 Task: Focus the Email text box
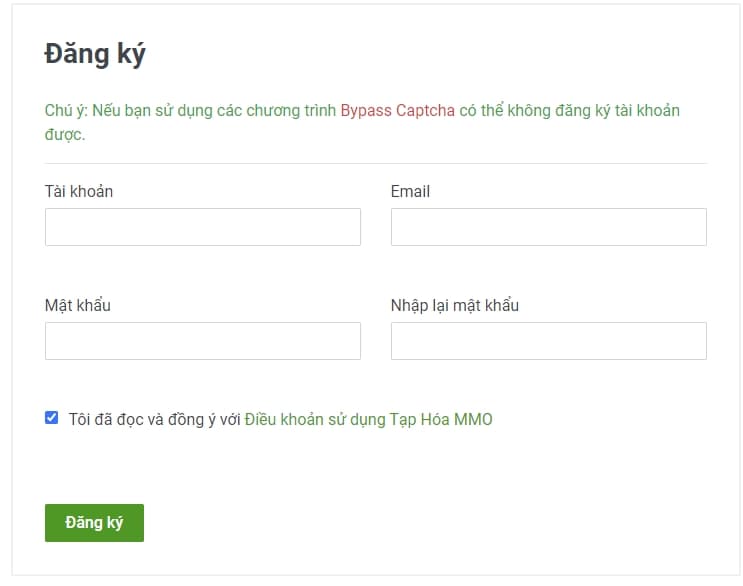548,227
